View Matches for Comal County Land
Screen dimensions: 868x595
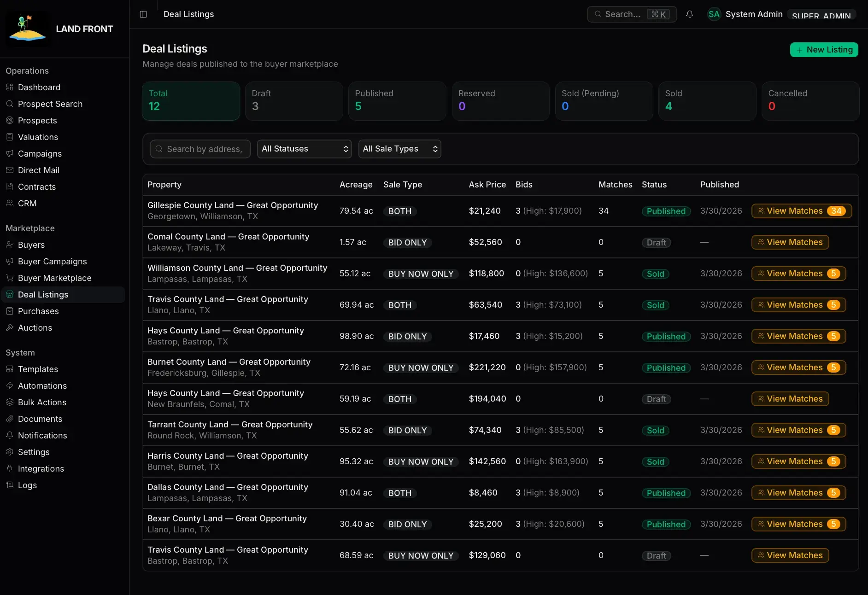point(790,242)
